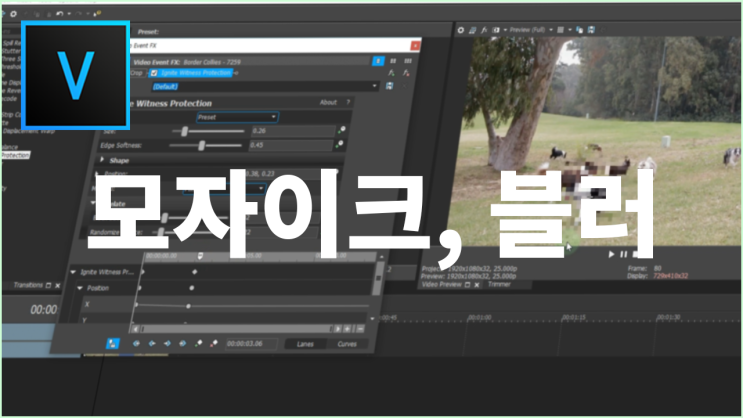
Task: Create keyframe icon with green plus
Action: (199, 343)
